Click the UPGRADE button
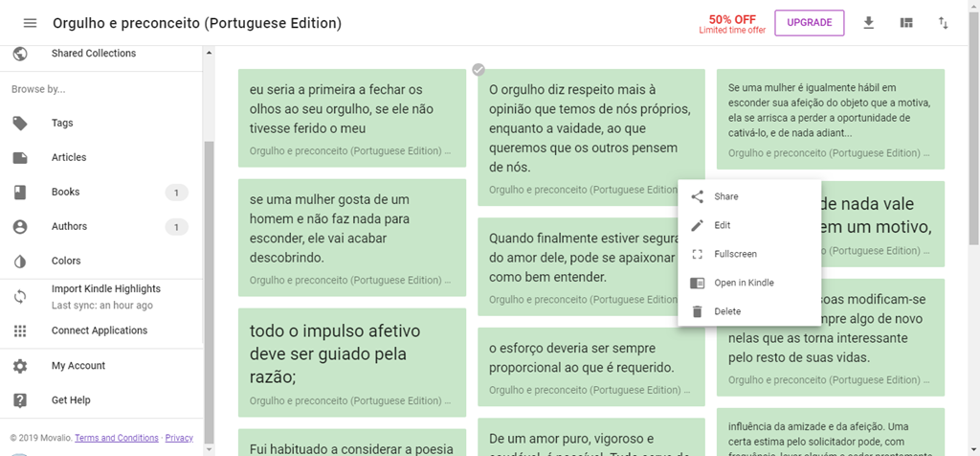This screenshot has width=980, height=456. coord(810,23)
